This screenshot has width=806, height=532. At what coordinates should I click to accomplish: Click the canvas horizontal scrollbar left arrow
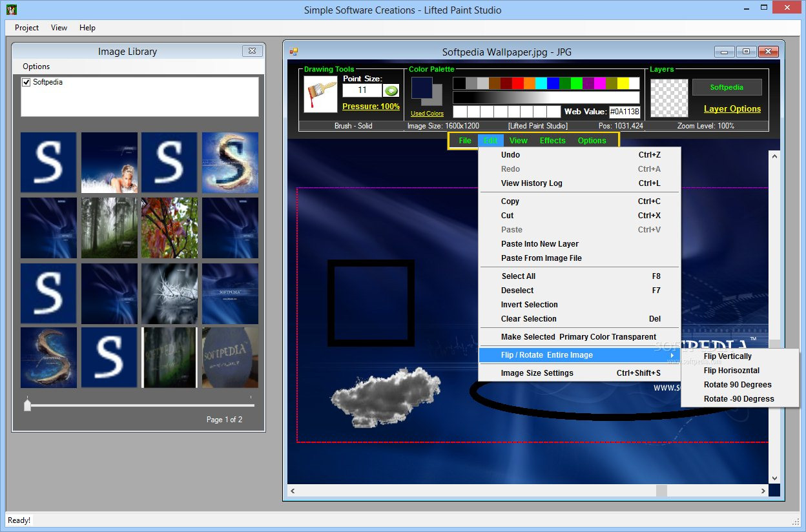pyautogui.click(x=293, y=491)
